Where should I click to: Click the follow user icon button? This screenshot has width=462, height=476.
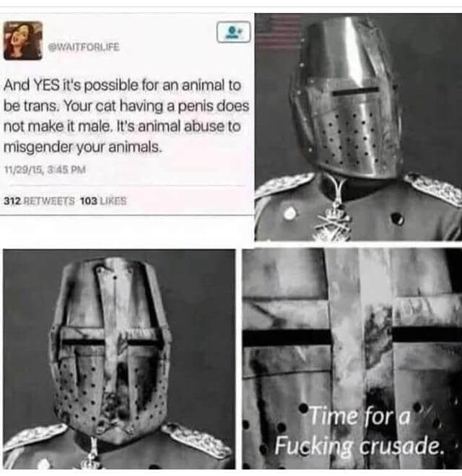[x=234, y=32]
